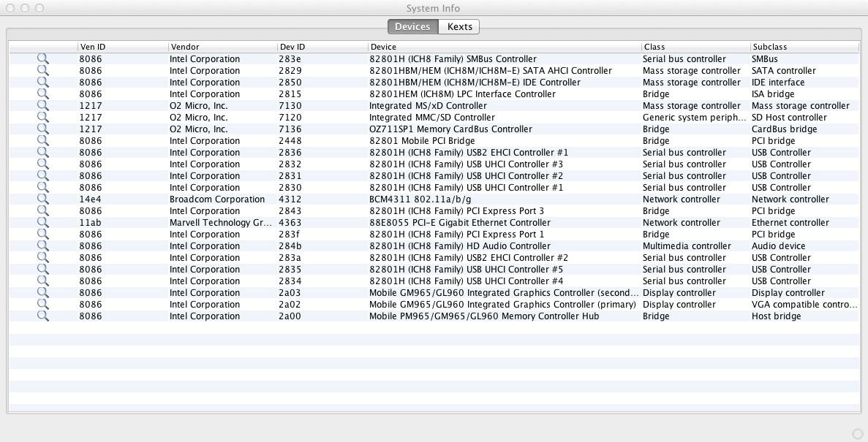The height and width of the screenshot is (442, 868).
Task: Select the Devices tab
Action: tap(412, 27)
